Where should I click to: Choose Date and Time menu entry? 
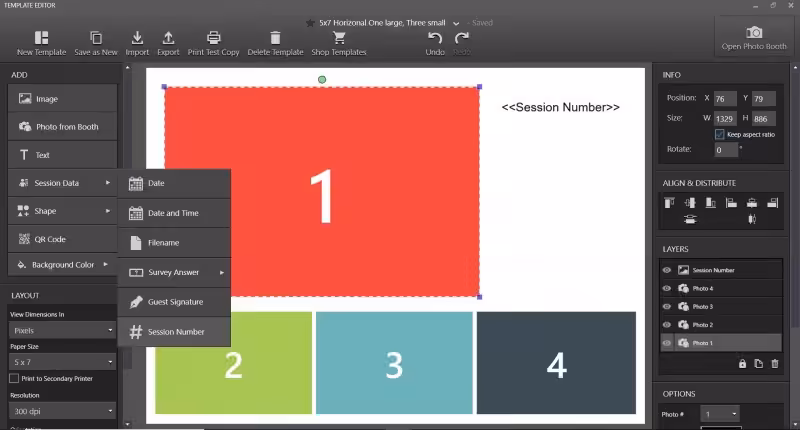coord(173,213)
